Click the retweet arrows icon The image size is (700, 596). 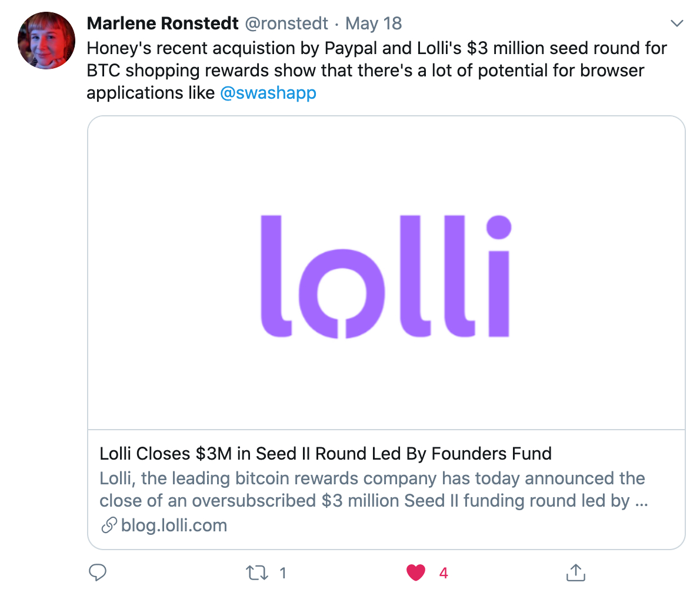tap(256, 572)
